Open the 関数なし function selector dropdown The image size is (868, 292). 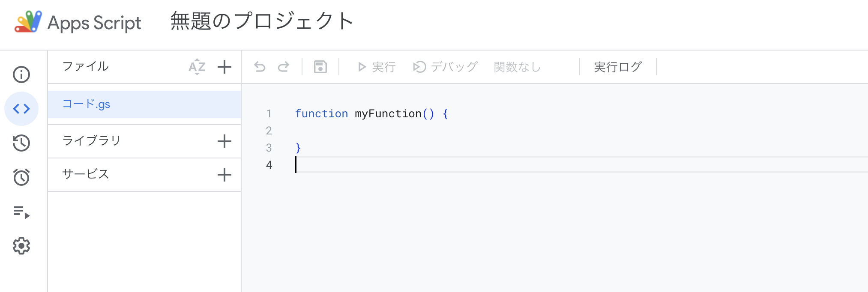point(517,67)
